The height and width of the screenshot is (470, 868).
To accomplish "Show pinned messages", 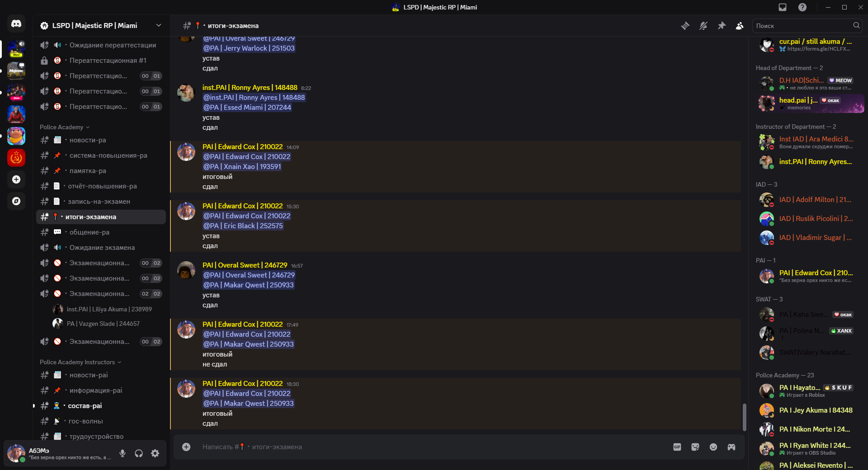I will (x=722, y=26).
